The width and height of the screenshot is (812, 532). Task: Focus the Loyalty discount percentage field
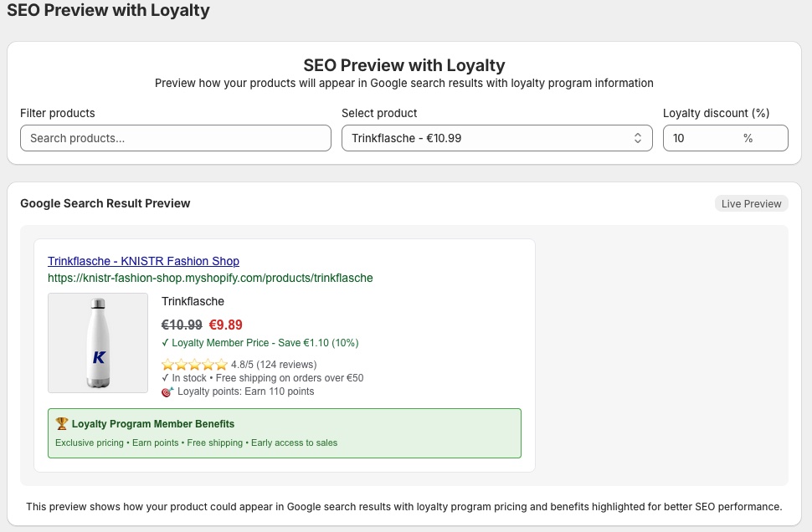click(703, 138)
